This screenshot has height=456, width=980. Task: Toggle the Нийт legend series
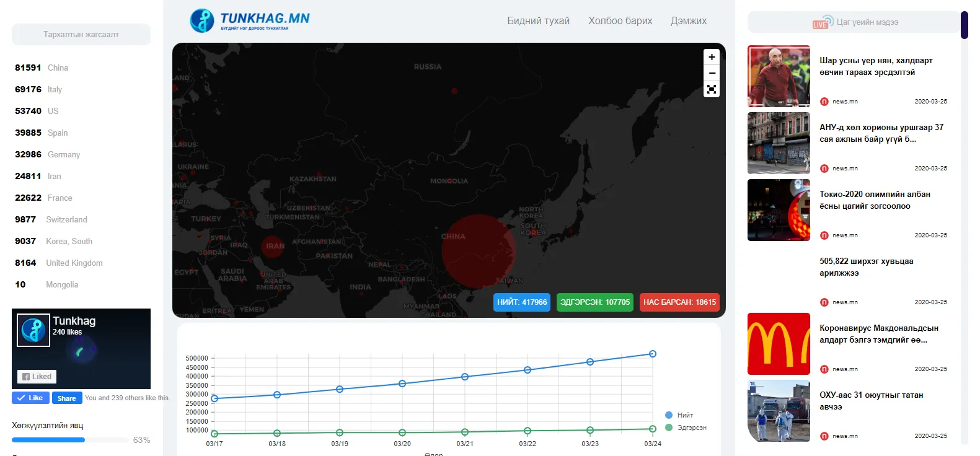coord(679,415)
